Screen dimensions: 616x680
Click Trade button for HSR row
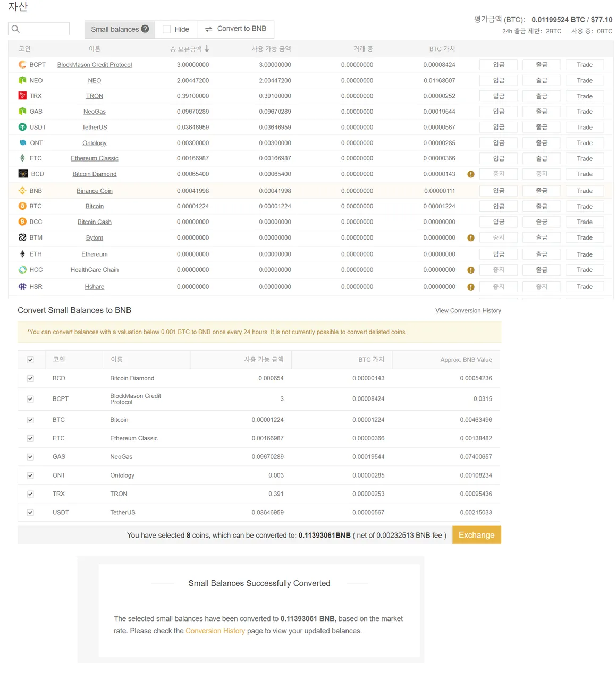tap(585, 287)
